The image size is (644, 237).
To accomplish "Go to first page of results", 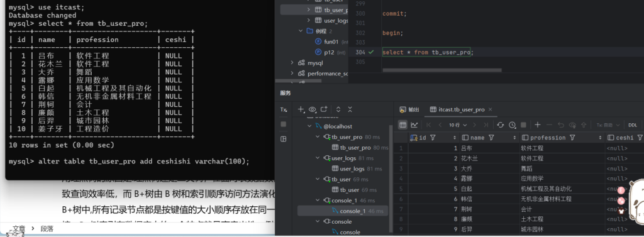I will (429, 124).
